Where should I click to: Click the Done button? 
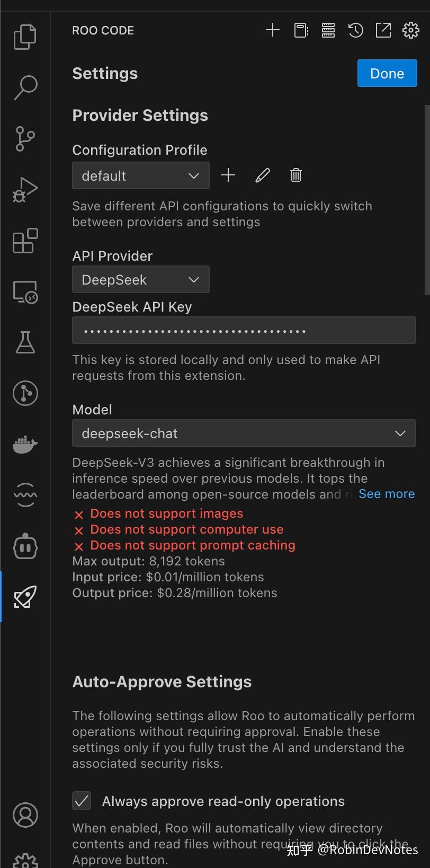tap(387, 73)
